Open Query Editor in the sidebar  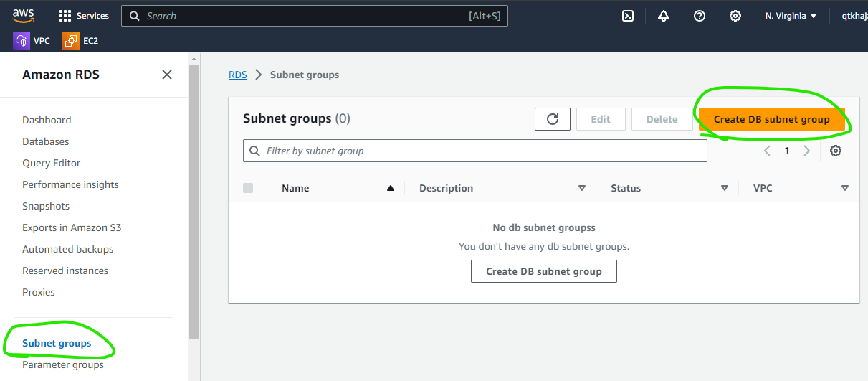(52, 163)
